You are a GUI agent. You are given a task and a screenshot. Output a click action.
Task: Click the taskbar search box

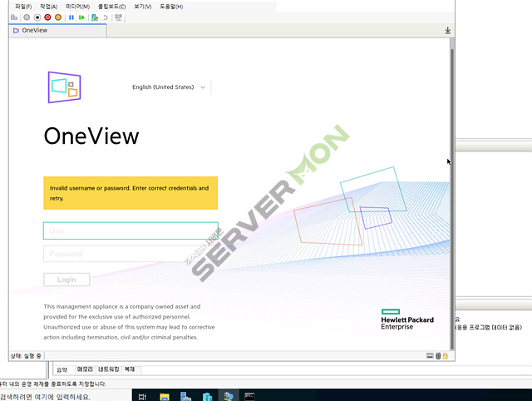66,396
